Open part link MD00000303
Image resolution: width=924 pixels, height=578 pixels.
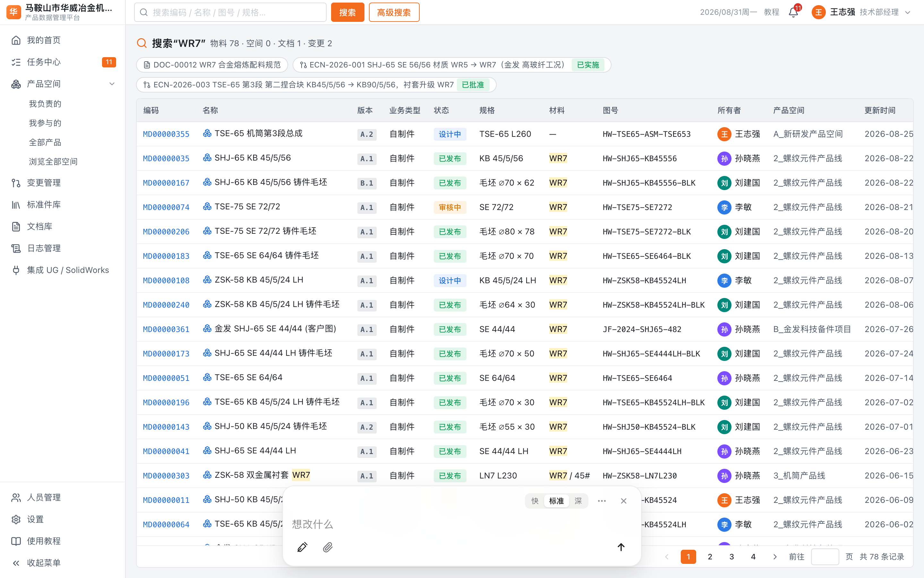[166, 476]
